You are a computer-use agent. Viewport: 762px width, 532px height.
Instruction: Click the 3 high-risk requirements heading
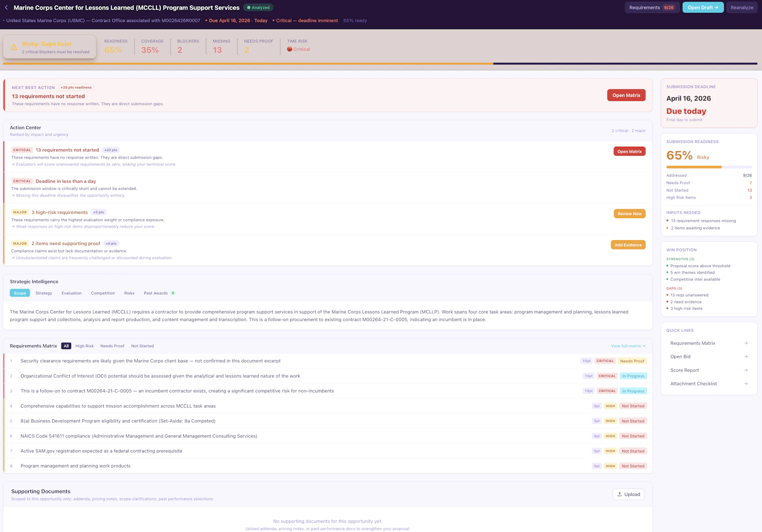coord(60,212)
